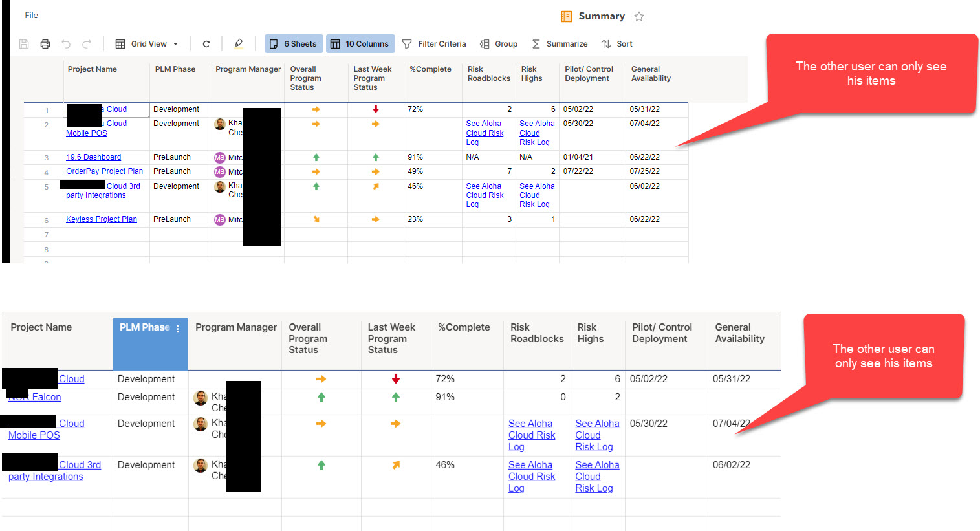Open the OrderPay Project Plan link

[x=104, y=171]
